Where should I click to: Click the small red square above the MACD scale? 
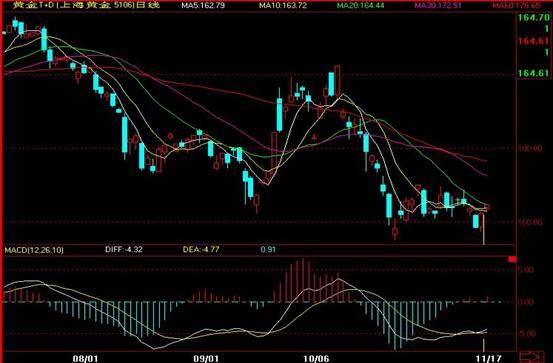pyautogui.click(x=512, y=259)
